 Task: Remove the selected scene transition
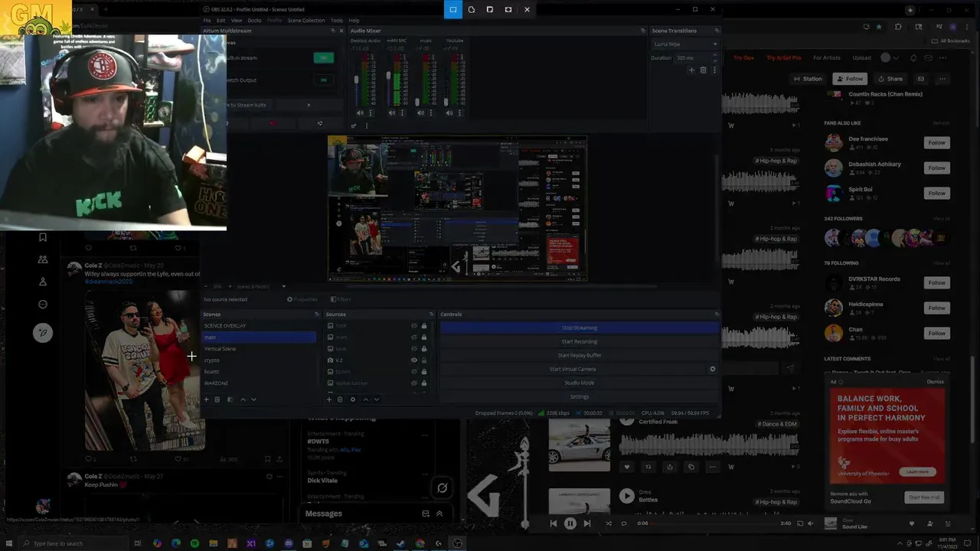coord(703,70)
